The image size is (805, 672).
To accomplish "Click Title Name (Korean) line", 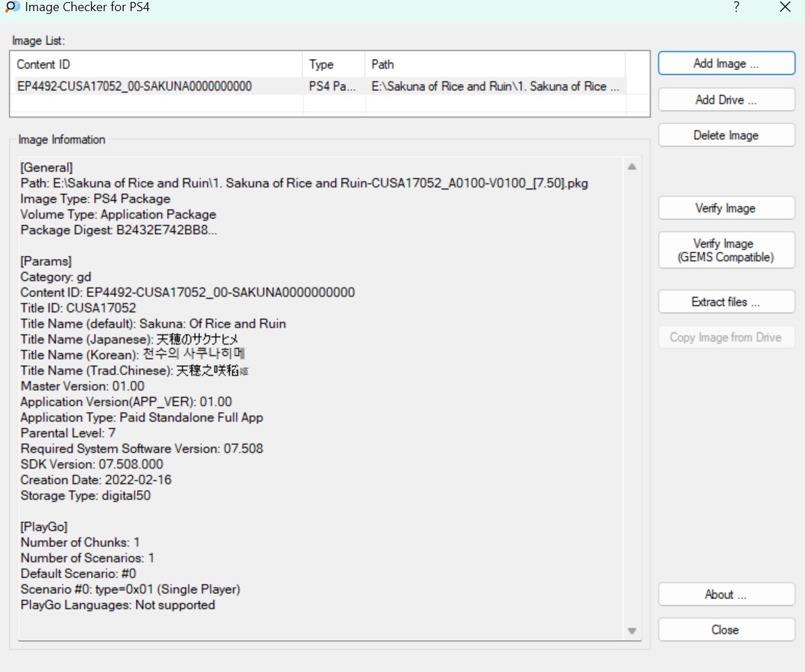I will [x=133, y=355].
